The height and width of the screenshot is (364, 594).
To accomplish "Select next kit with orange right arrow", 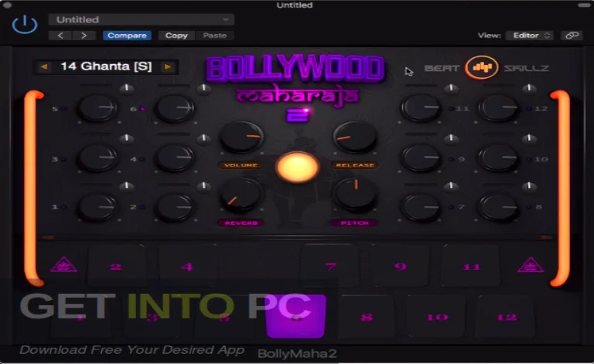I will pos(167,67).
